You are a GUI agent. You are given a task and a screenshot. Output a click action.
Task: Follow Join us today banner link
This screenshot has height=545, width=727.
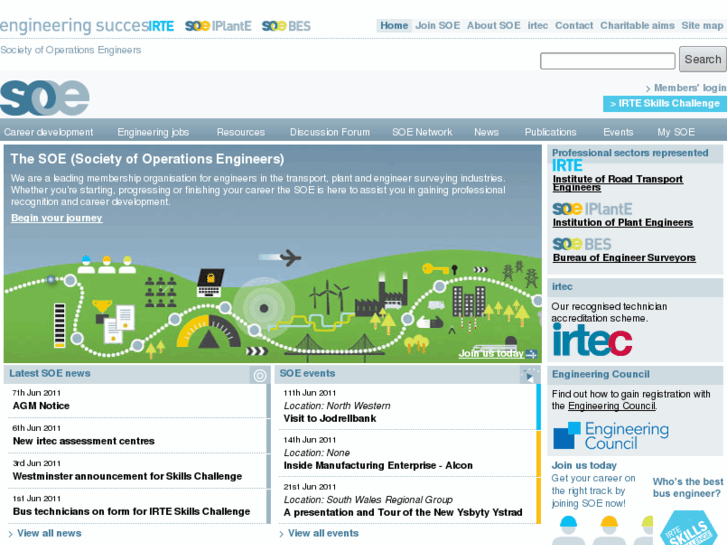click(x=491, y=353)
